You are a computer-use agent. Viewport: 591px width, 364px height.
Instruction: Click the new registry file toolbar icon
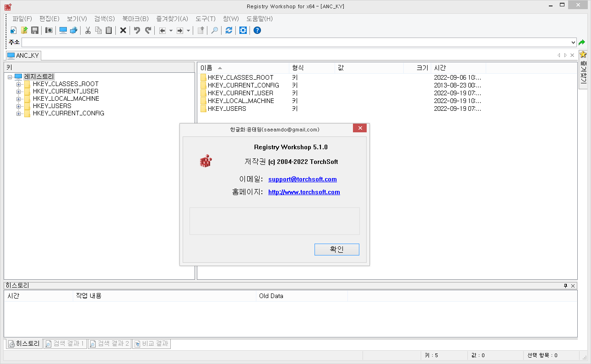(x=14, y=30)
